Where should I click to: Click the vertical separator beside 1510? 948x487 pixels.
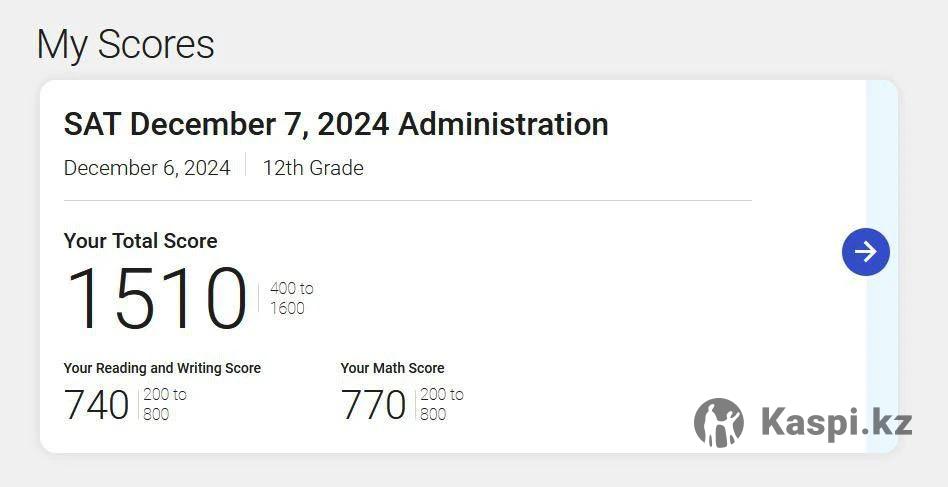[x=259, y=298]
